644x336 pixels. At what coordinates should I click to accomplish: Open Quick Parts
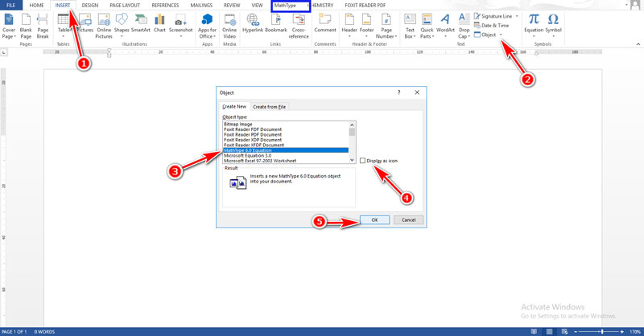coord(427,26)
